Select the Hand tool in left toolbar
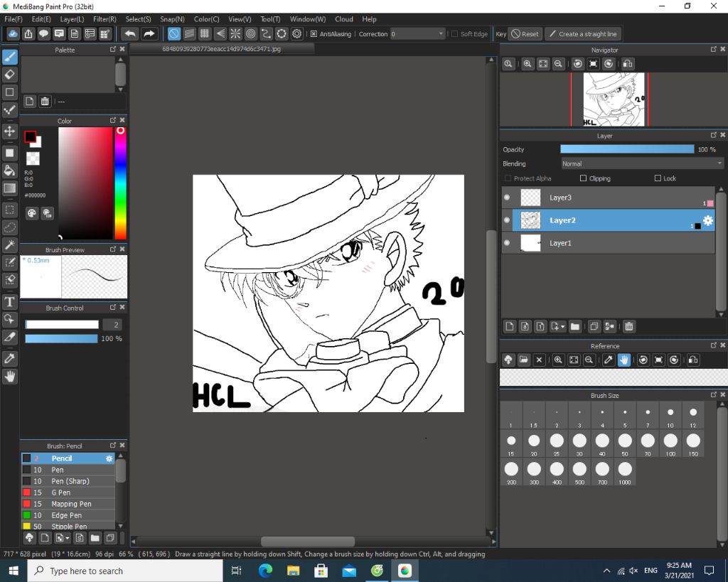Viewport: 728px width, 582px height. [x=10, y=377]
